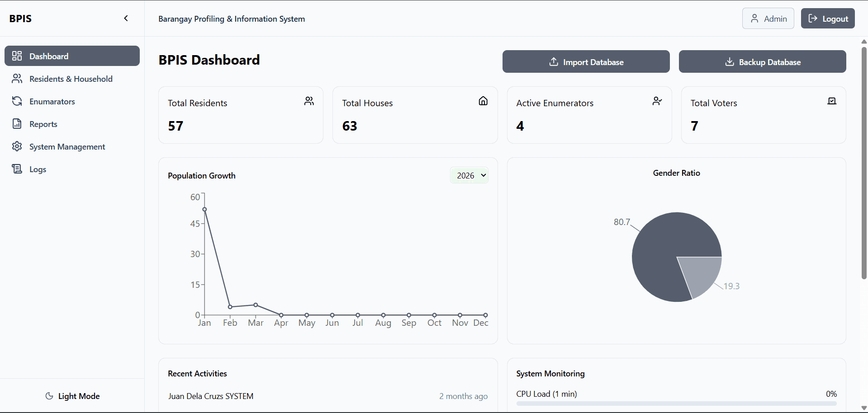Click the Reports chart document icon
This screenshot has height=413, width=868.
point(17,124)
